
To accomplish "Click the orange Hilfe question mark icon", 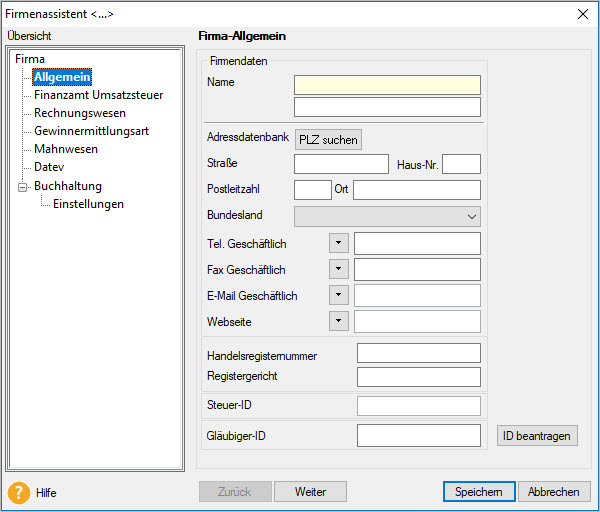I will point(18,492).
